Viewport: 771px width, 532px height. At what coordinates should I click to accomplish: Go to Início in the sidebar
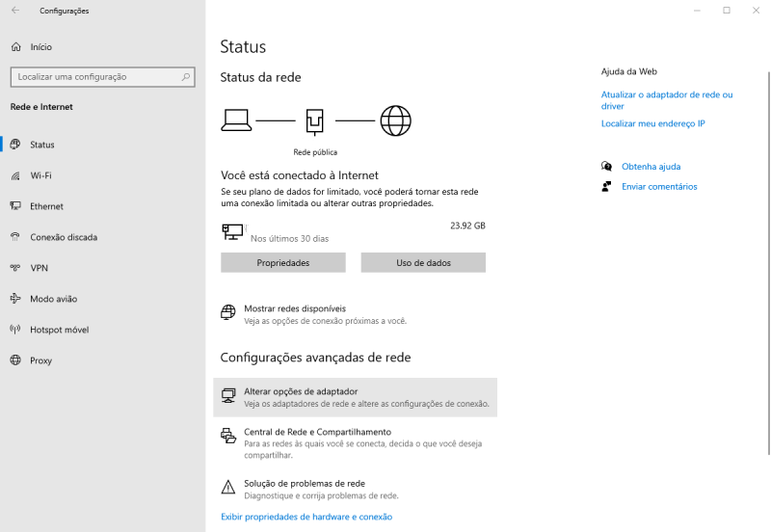[x=103, y=46]
